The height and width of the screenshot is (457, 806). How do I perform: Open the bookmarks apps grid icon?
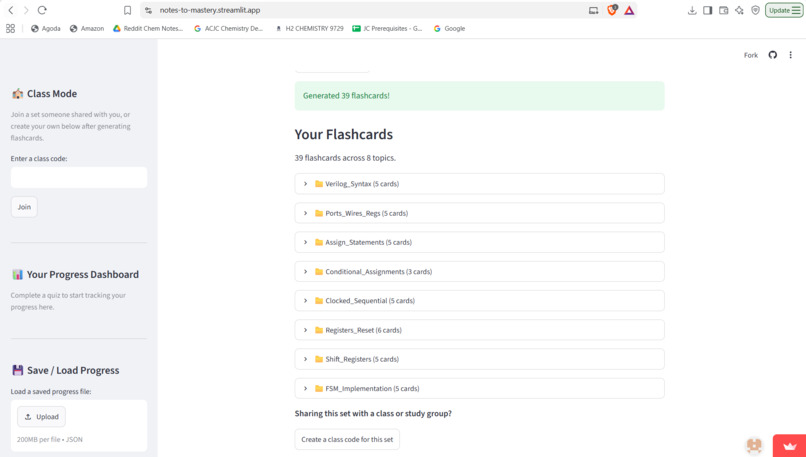10,29
